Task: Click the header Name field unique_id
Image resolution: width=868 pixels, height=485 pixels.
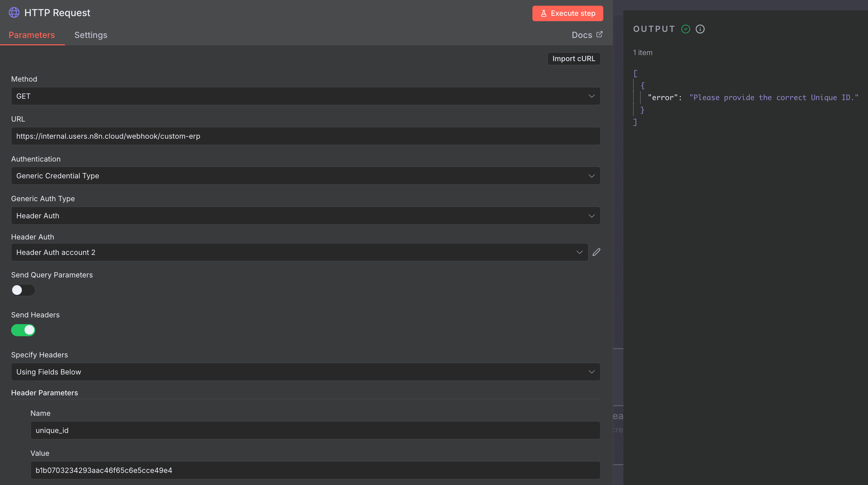Action: coord(315,431)
